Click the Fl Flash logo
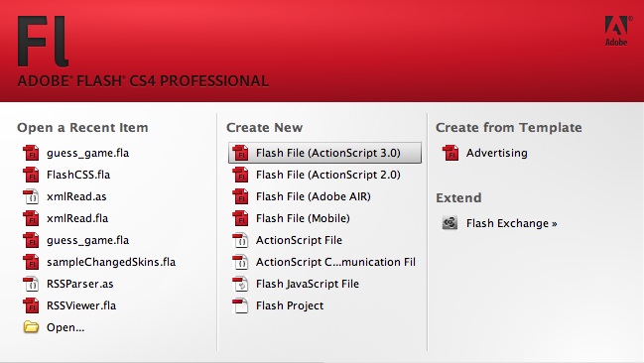Image resolution: width=644 pixels, height=363 pixels. click(43, 41)
